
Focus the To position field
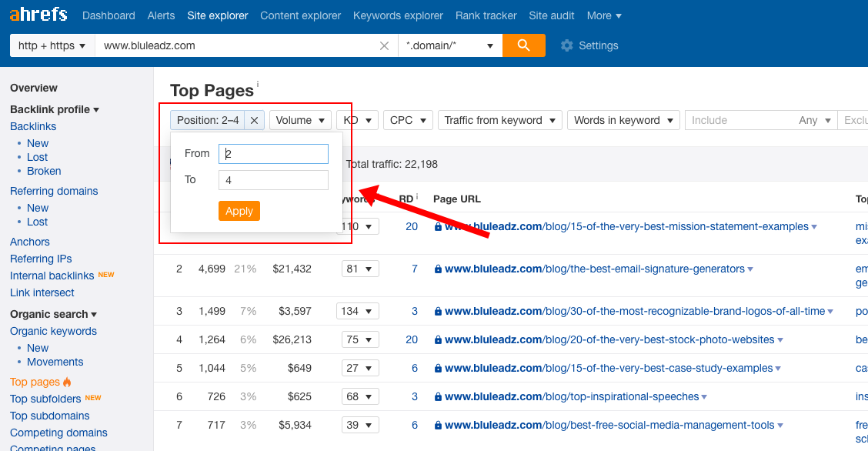coord(273,180)
